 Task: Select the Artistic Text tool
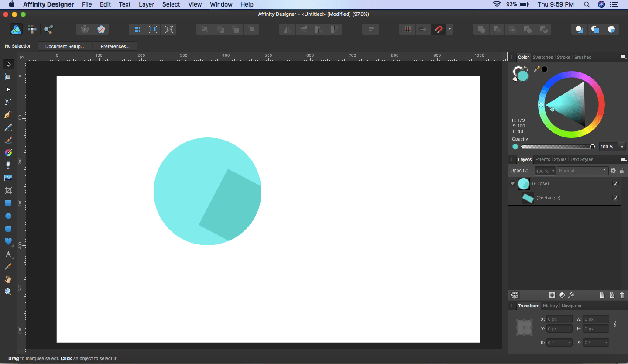click(8, 254)
